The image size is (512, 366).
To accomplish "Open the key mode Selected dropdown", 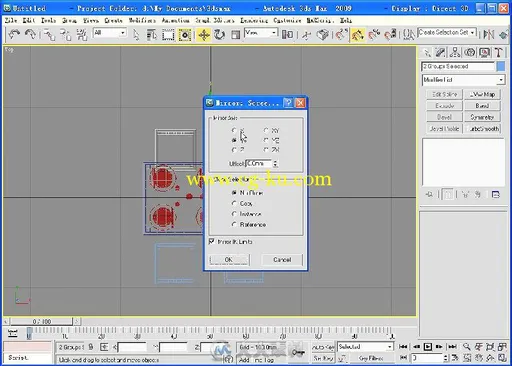I will point(365,347).
